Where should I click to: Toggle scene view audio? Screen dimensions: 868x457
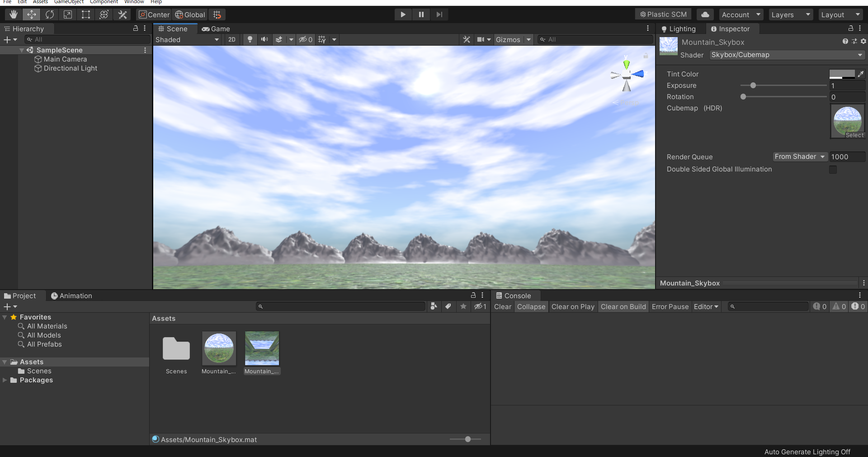[264, 40]
